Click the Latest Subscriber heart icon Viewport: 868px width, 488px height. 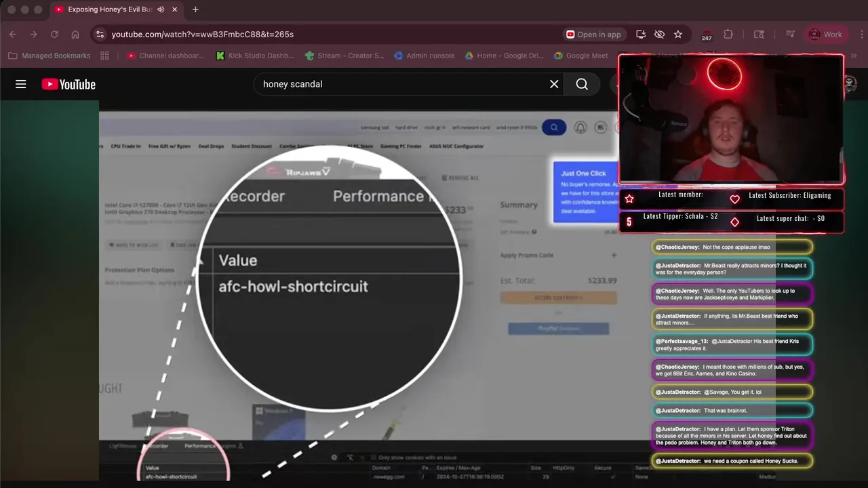pyautogui.click(x=735, y=199)
